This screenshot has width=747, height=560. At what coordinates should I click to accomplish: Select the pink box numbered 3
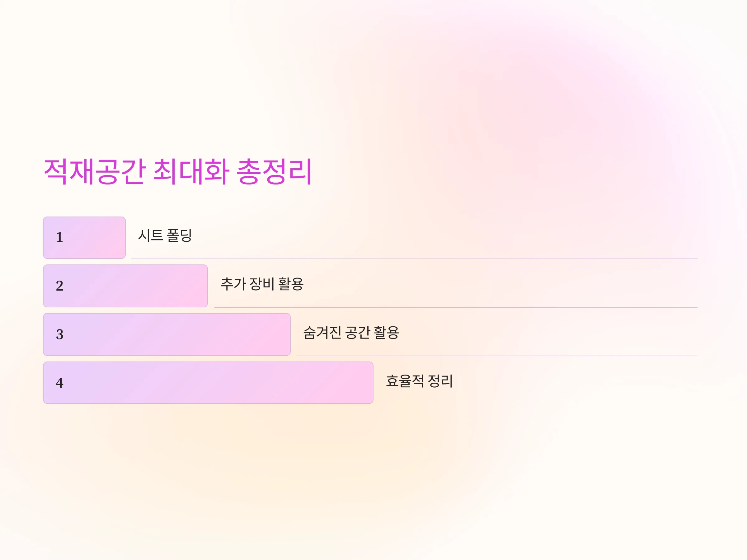167,334
